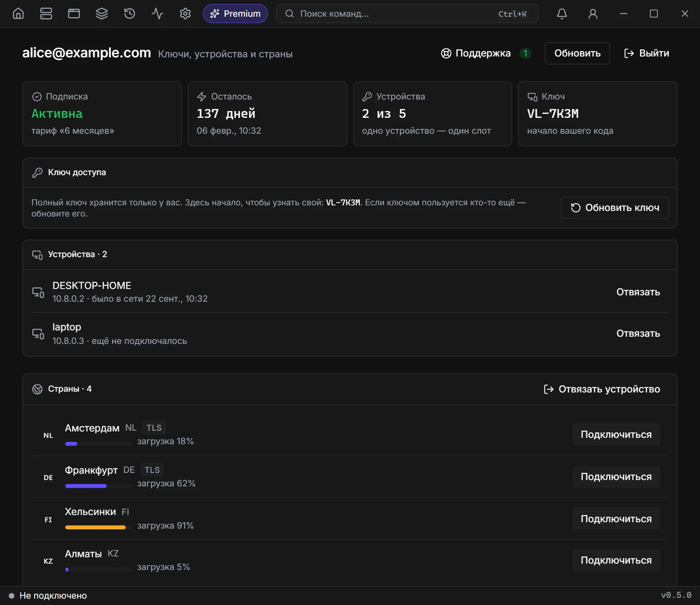This screenshot has height=605, width=700.
Task: Click Обновить ключ button
Action: point(615,208)
